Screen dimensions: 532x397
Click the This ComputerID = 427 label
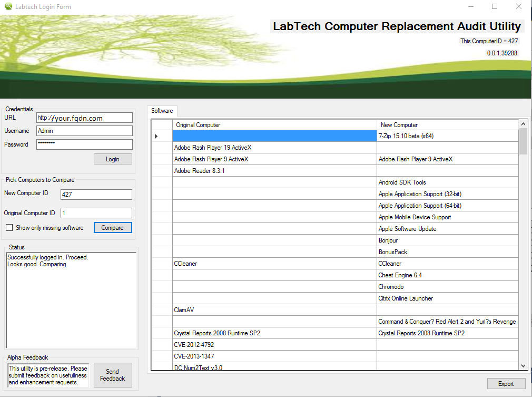(x=489, y=41)
